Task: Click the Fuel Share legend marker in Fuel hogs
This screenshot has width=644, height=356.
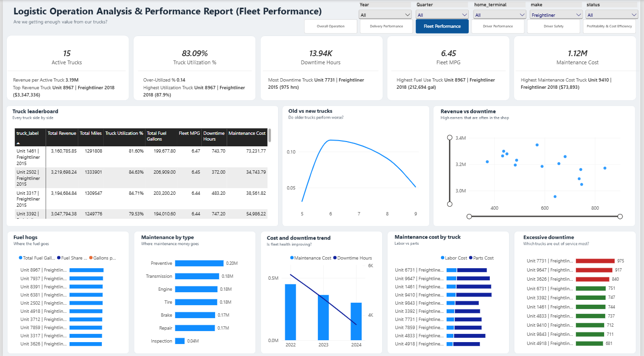Action: [59, 258]
